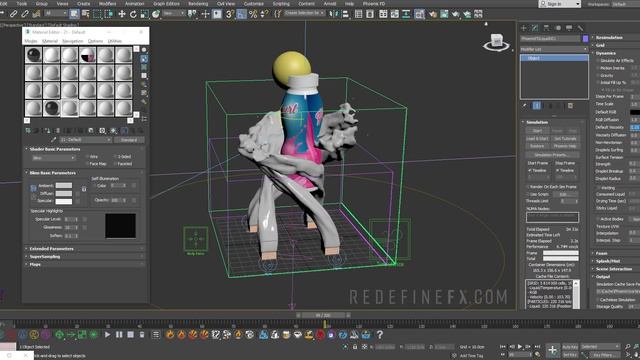Toggle the Face Map checkbox
Image resolution: width=640 pixels, height=360 pixels.
87,164
